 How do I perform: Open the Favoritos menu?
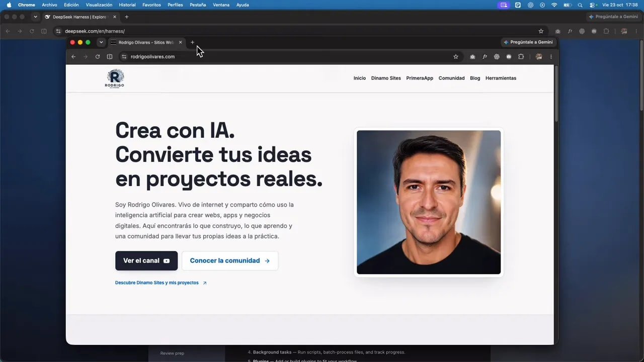[151, 5]
